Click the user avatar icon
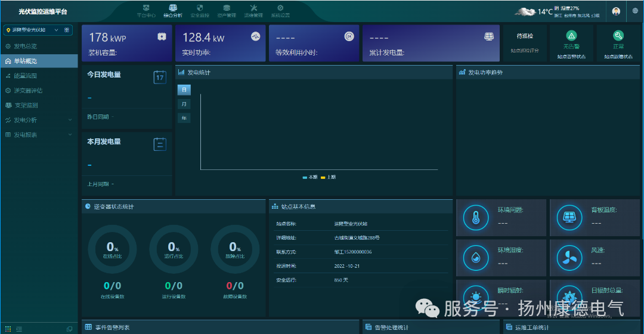 (616, 11)
